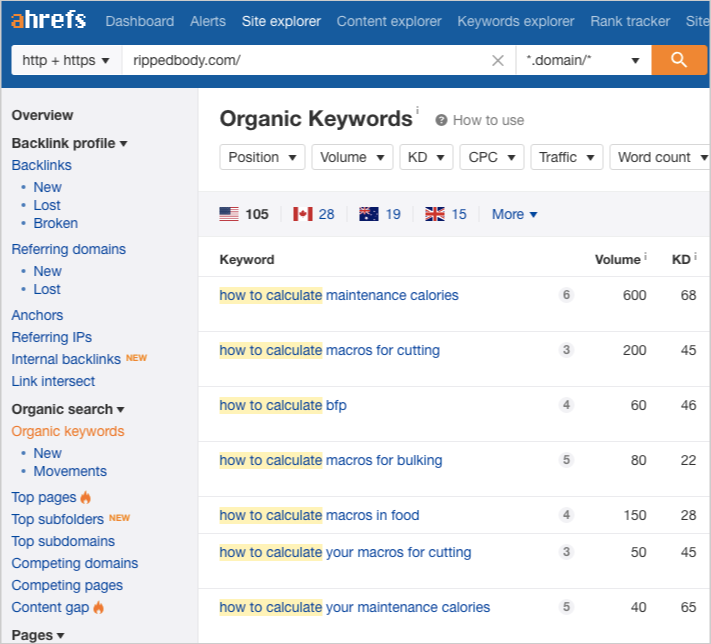Open Backlinks in the sidebar

(x=42, y=165)
